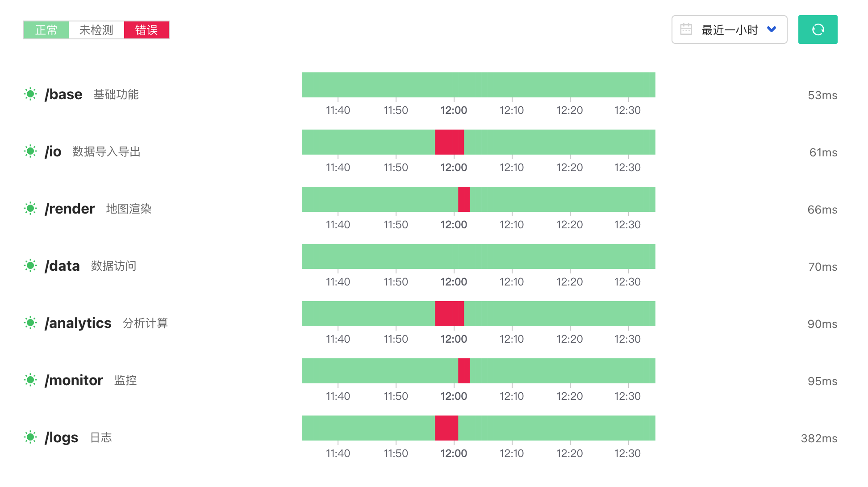The height and width of the screenshot is (487, 868).
Task: Toggle the red 错误 legend filter
Action: (146, 30)
